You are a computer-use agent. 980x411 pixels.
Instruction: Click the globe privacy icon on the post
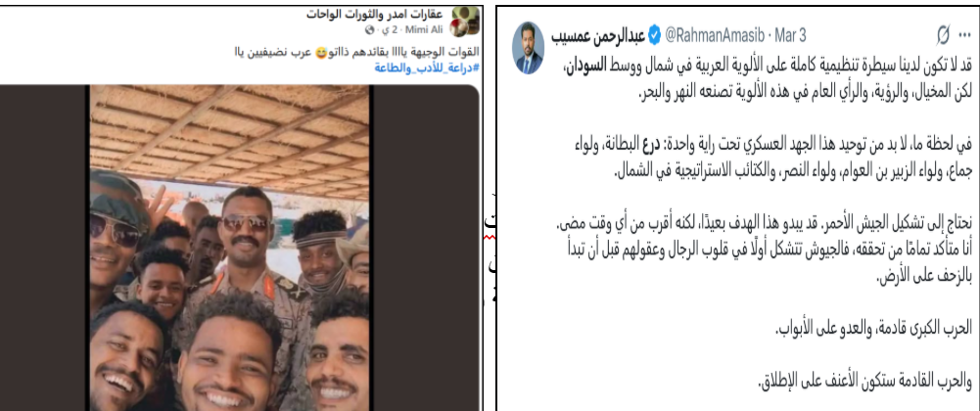370,30
